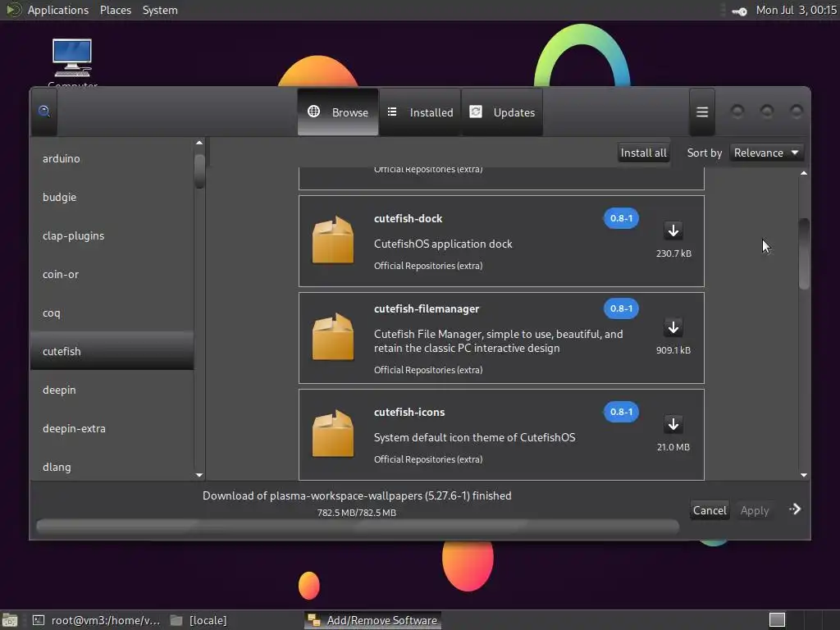Image resolution: width=840 pixels, height=630 pixels.
Task: Click the 909.1 kB size label
Action: click(x=673, y=350)
